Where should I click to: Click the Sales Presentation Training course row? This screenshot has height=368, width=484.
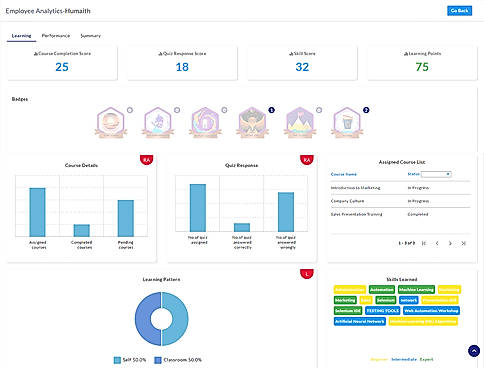(x=400, y=214)
